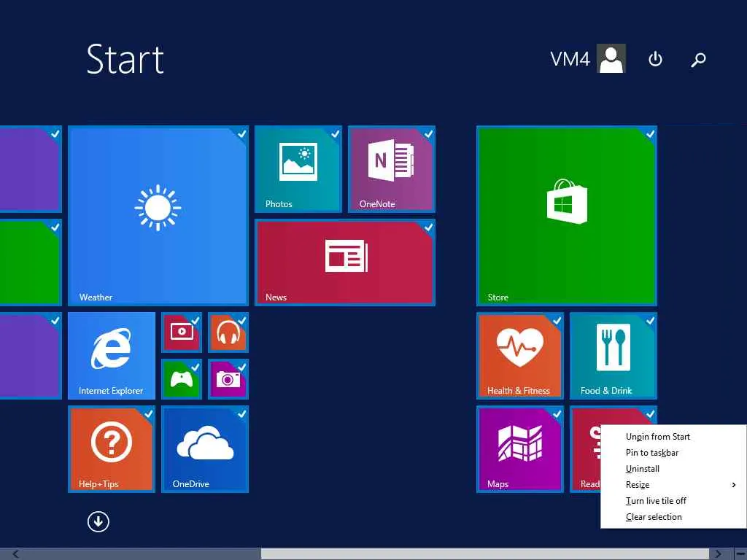Uncheck the Food & Drink tile checkmark
747x560 pixels.
coord(650,321)
